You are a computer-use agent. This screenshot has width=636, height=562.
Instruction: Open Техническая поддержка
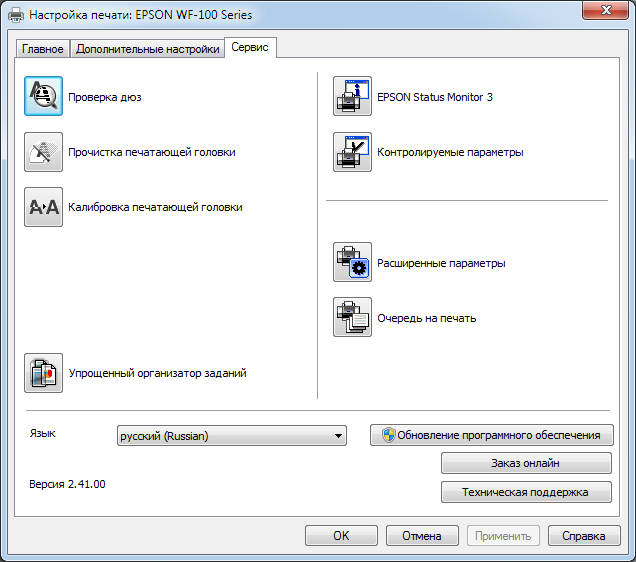[526, 492]
